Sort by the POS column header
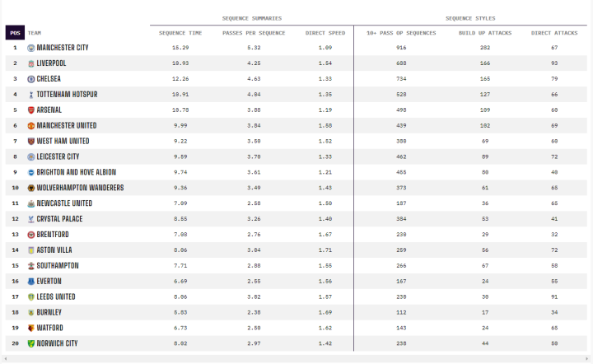Image resolution: width=593 pixels, height=364 pixels. coord(15,33)
